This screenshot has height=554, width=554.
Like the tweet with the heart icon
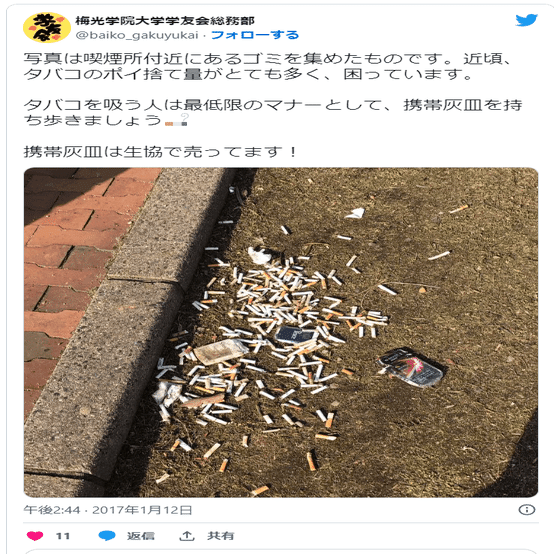pos(35,536)
